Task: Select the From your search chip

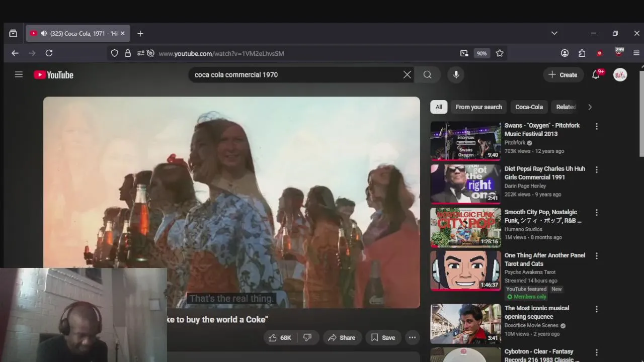Action: click(x=479, y=107)
